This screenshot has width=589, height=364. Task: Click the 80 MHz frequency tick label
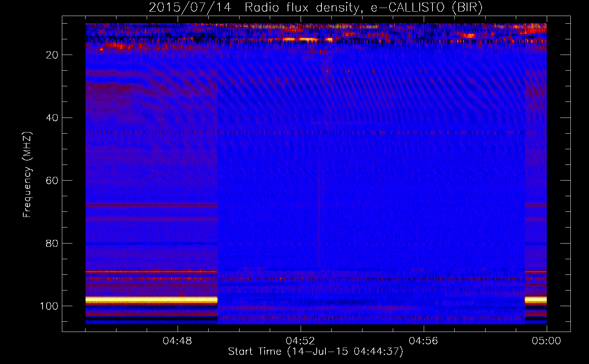(x=52, y=244)
